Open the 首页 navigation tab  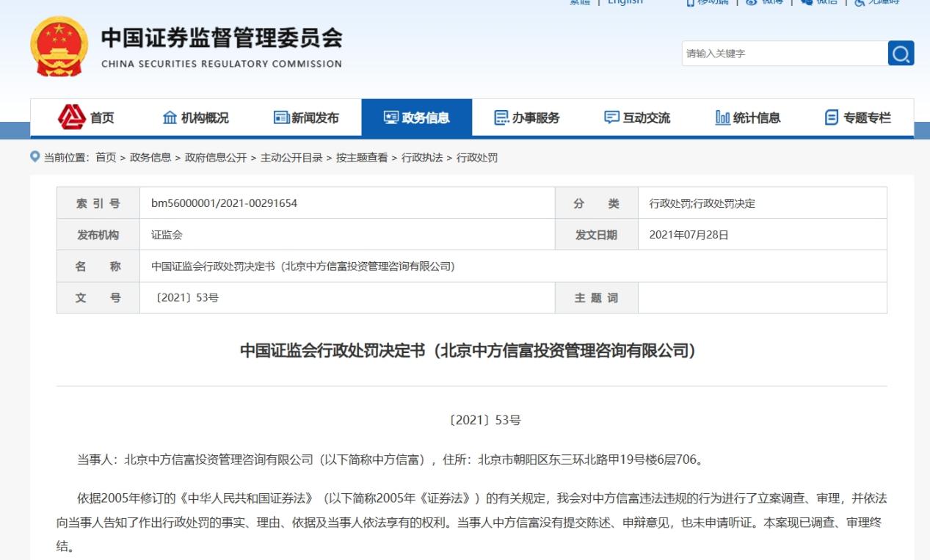(x=86, y=117)
